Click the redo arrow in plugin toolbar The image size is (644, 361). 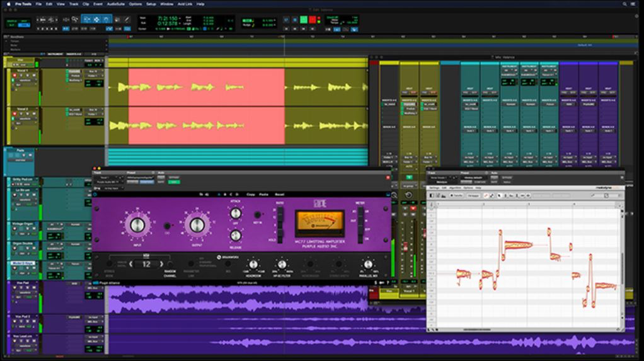[x=207, y=194]
